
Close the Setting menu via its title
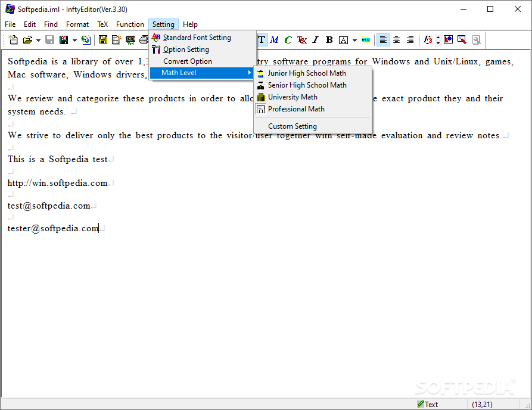[163, 24]
